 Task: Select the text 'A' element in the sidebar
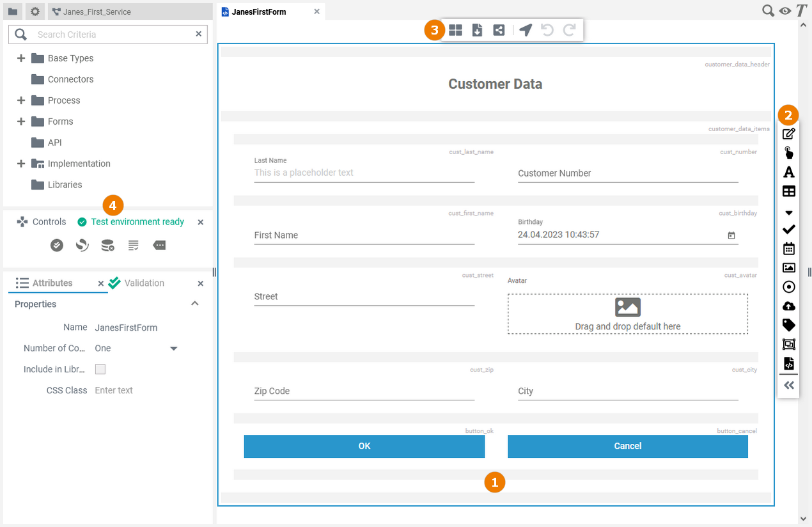pyautogui.click(x=789, y=172)
